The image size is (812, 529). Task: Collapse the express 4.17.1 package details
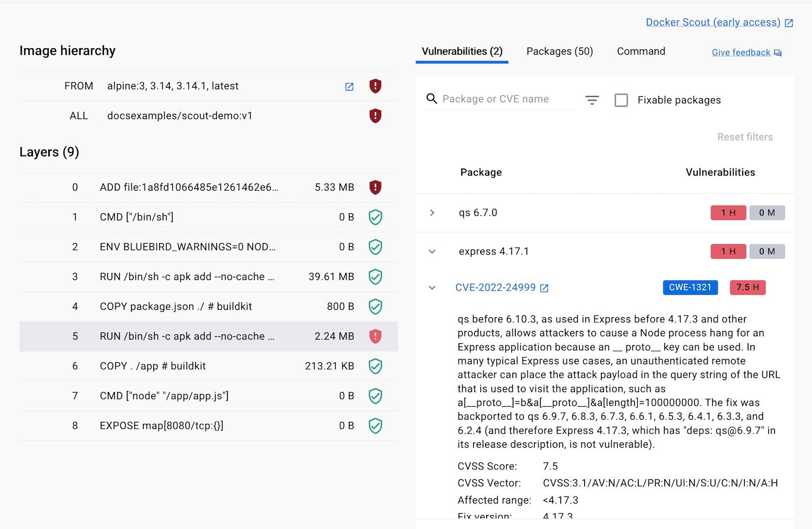tap(431, 251)
